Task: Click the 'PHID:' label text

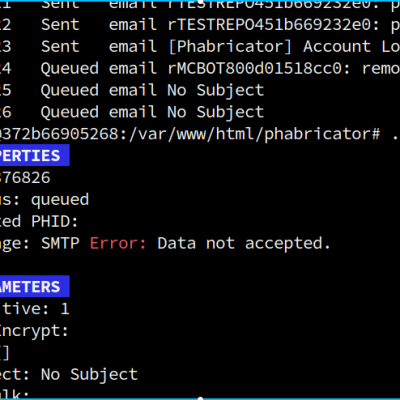Action: [x=54, y=221]
